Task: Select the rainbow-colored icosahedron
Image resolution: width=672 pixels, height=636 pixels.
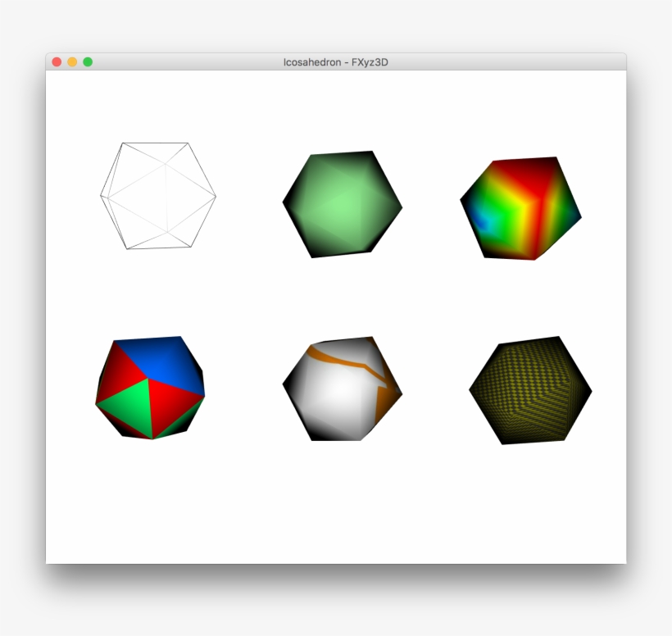Action: [x=520, y=207]
